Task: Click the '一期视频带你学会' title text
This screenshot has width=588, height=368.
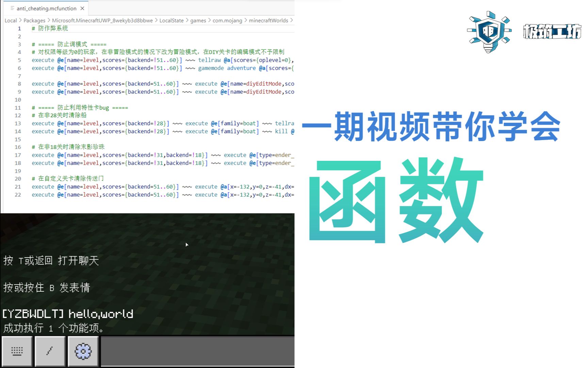Action: (431, 126)
